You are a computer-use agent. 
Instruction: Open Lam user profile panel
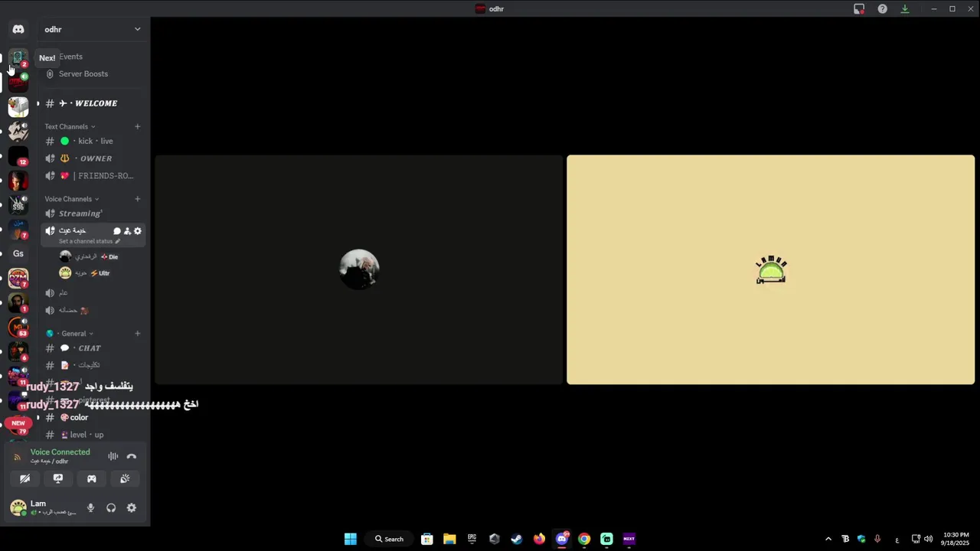coord(44,507)
